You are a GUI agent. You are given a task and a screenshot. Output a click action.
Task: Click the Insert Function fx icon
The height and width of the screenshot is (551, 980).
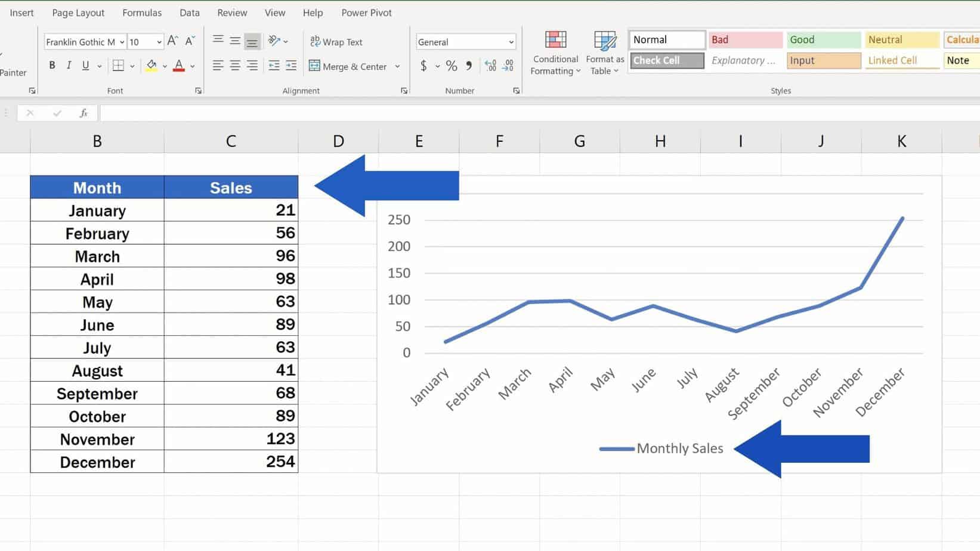pos(84,113)
